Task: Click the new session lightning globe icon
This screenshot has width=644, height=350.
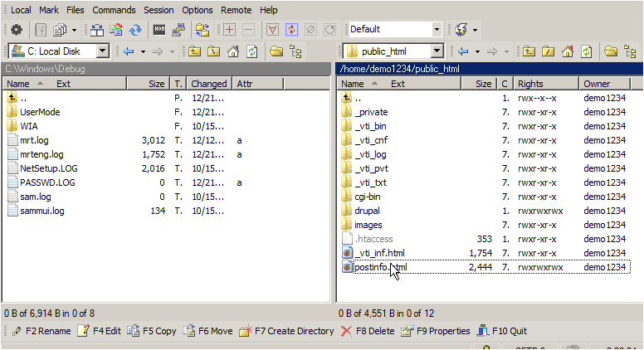Action: point(461,30)
